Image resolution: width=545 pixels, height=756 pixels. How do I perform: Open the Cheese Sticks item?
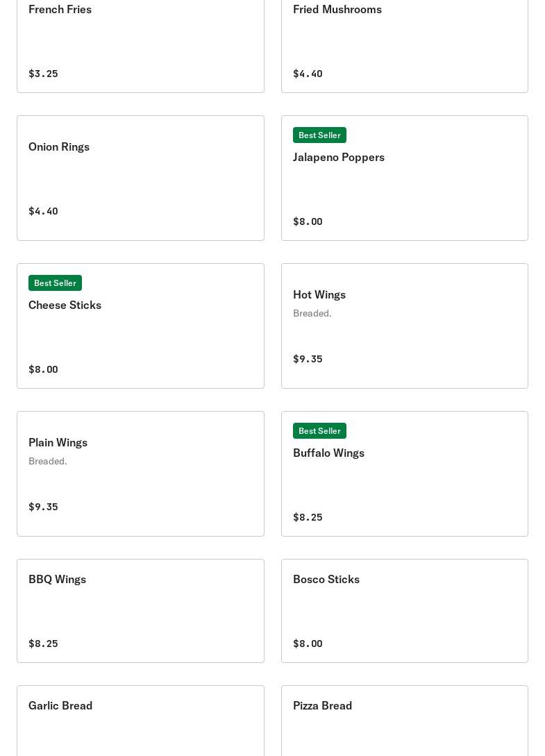click(140, 326)
